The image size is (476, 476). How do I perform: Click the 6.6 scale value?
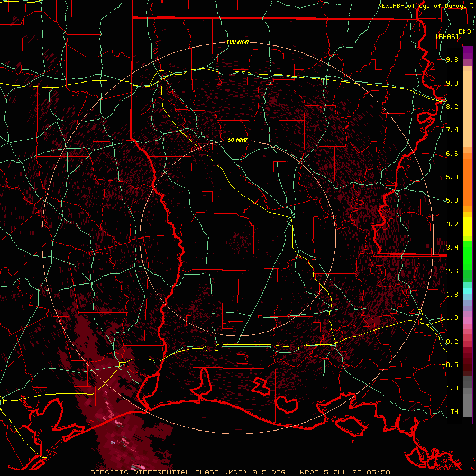(452, 153)
